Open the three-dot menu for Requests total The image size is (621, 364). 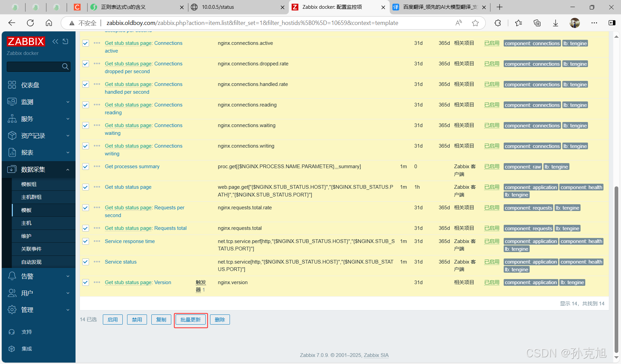[97, 228]
